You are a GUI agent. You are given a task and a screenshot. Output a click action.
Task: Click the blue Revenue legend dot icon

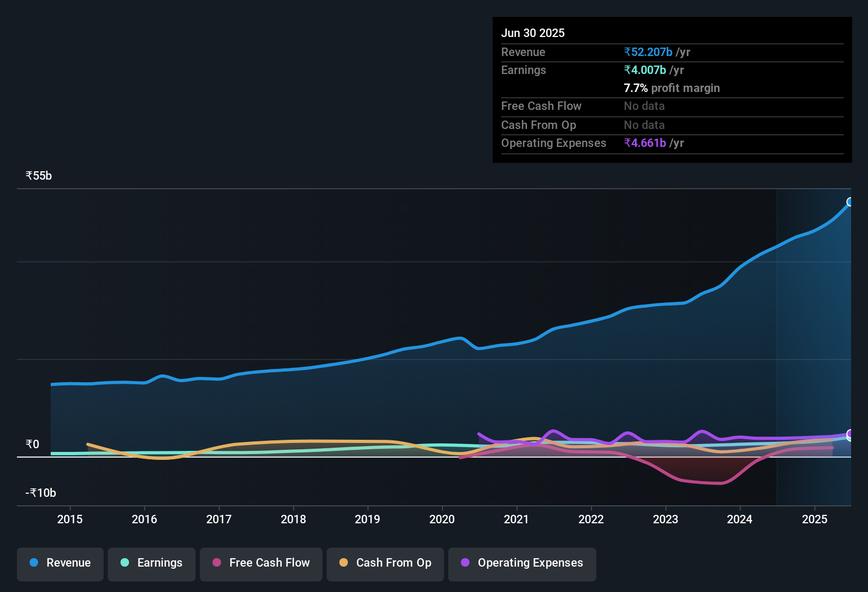(x=33, y=563)
